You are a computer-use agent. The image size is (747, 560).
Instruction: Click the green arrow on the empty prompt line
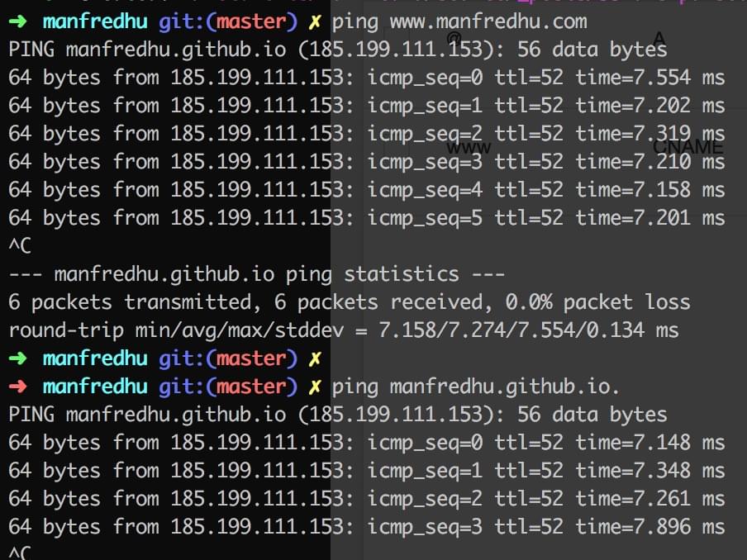pyautogui.click(x=17, y=358)
